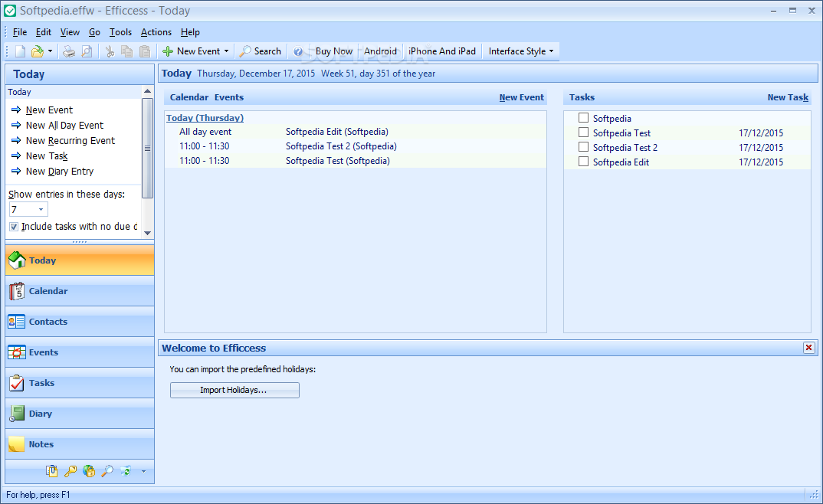The width and height of the screenshot is (823, 504).
Task: Click the Buy Now toolbar button
Action: [334, 51]
